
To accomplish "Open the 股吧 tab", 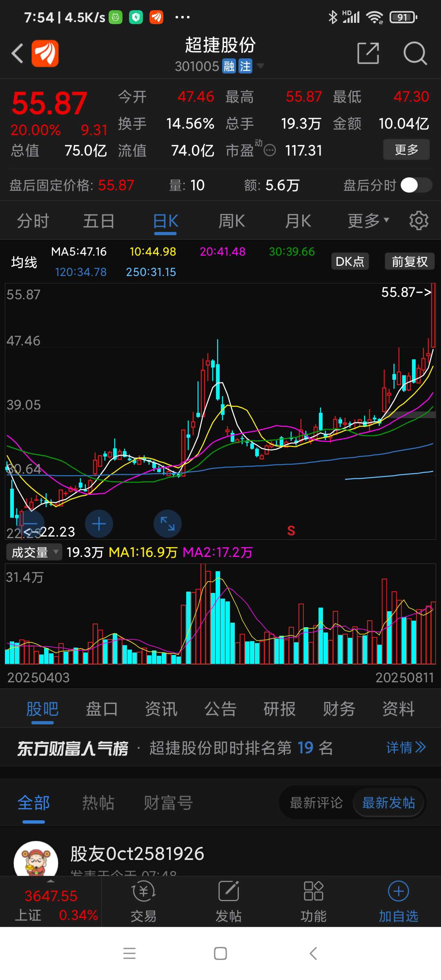I will coord(42,709).
